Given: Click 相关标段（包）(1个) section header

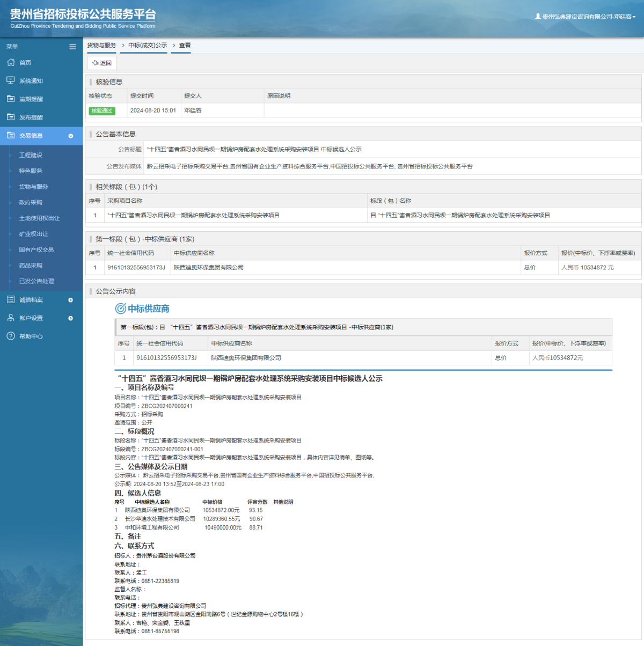Looking at the screenshot, I should pyautogui.click(x=127, y=187).
